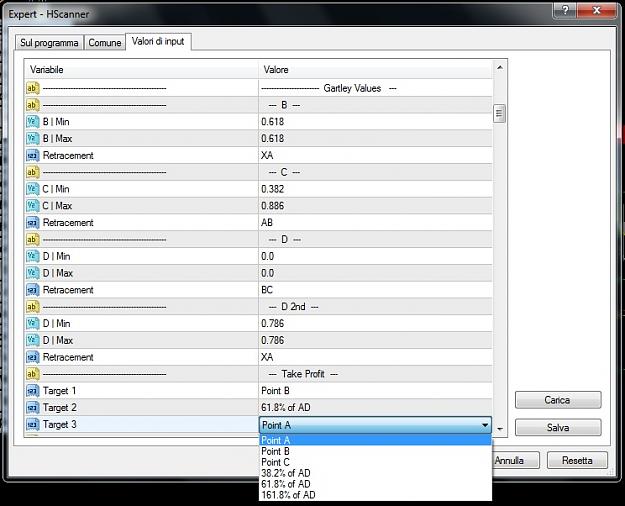Click the double-type icon beside C | Min

33,189
